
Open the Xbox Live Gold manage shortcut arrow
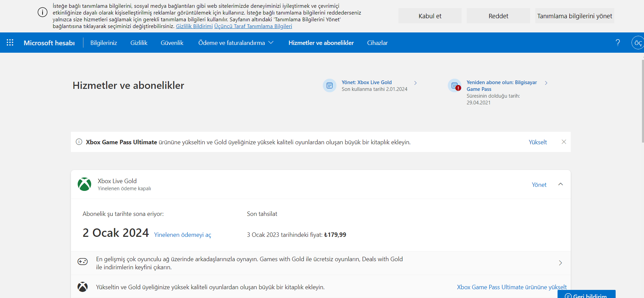coord(415,83)
